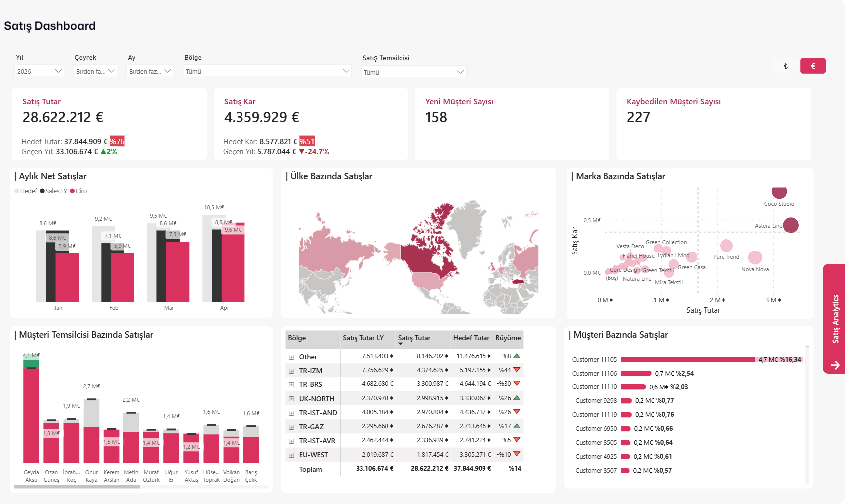Select the Pure Trend bubble
Viewport: 845px width, 504px height.
click(x=726, y=246)
